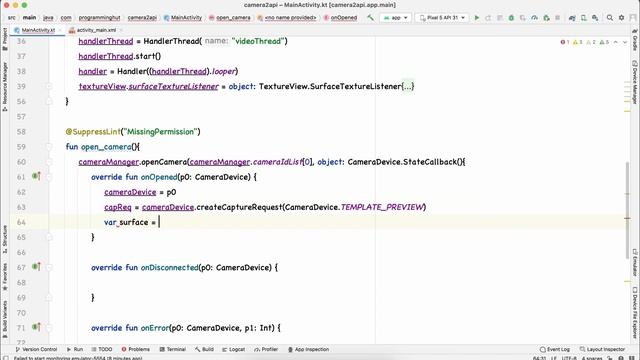The width and height of the screenshot is (640, 360).
Task: Click the Stop square icon in toolbar
Action: tap(558, 18)
